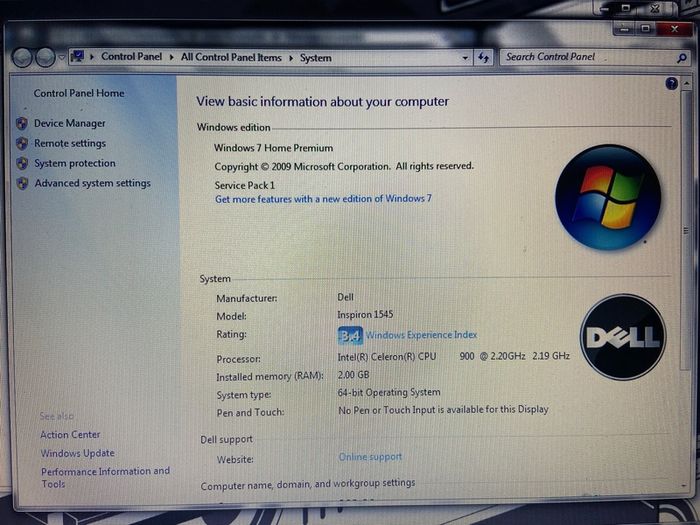
Task: Click the Refresh button beside address bar
Action: (x=483, y=58)
